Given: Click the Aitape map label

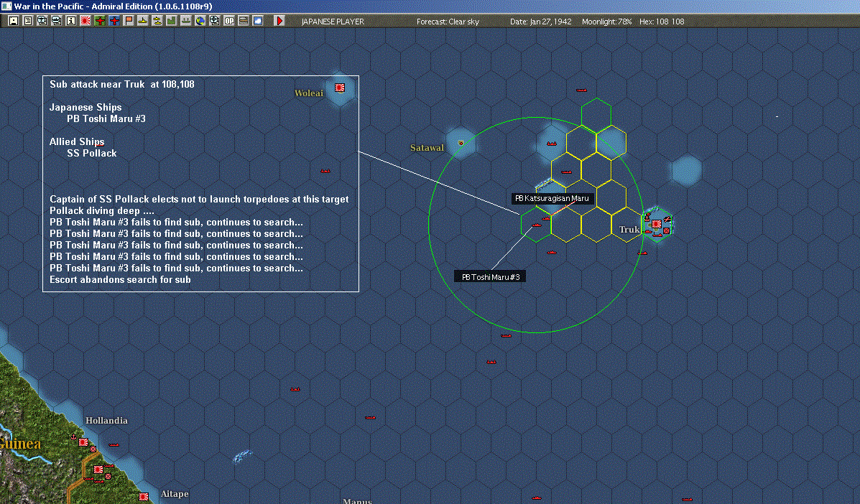Looking at the screenshot, I should tap(175, 494).
